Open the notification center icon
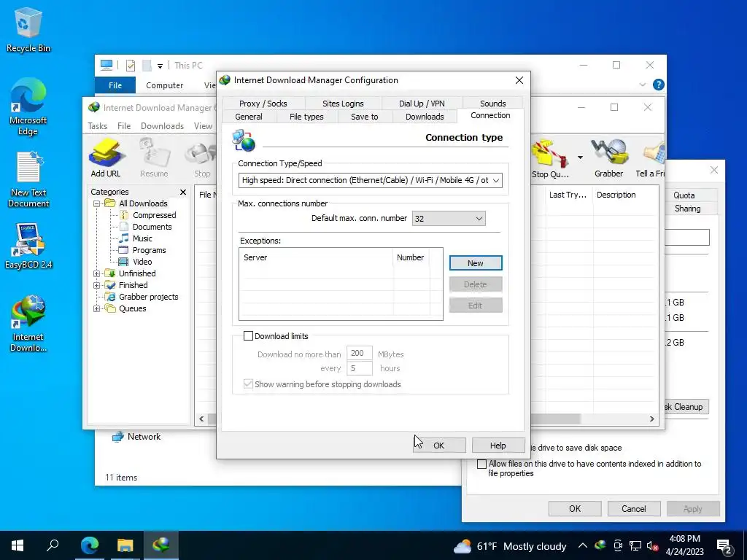The image size is (747, 560). (x=724, y=546)
